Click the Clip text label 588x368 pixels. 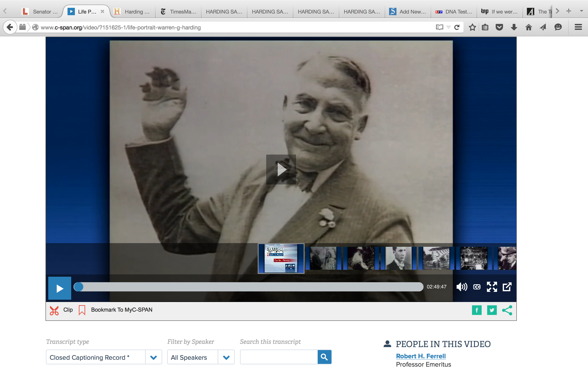point(68,310)
